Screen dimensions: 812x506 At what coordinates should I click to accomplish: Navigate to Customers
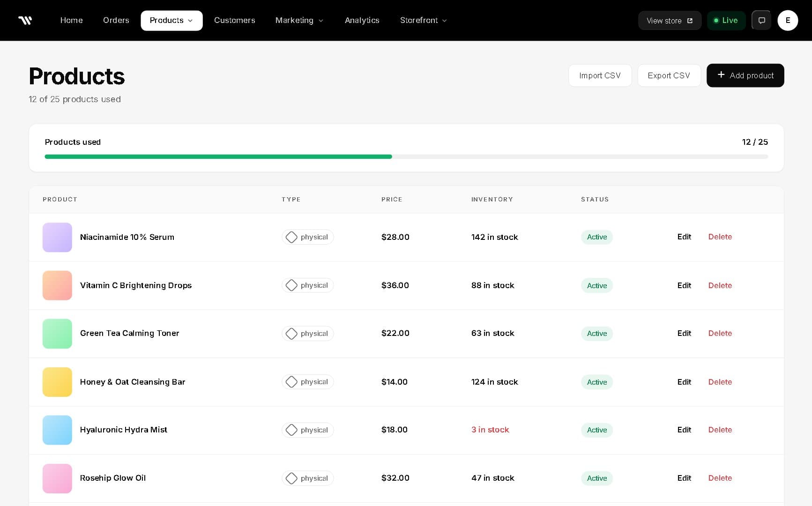coord(235,20)
